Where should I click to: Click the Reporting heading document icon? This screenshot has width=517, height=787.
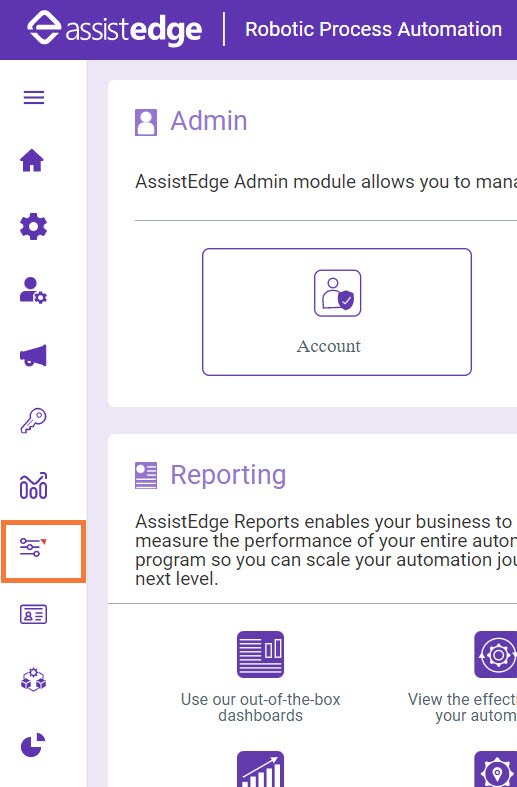coord(146,475)
